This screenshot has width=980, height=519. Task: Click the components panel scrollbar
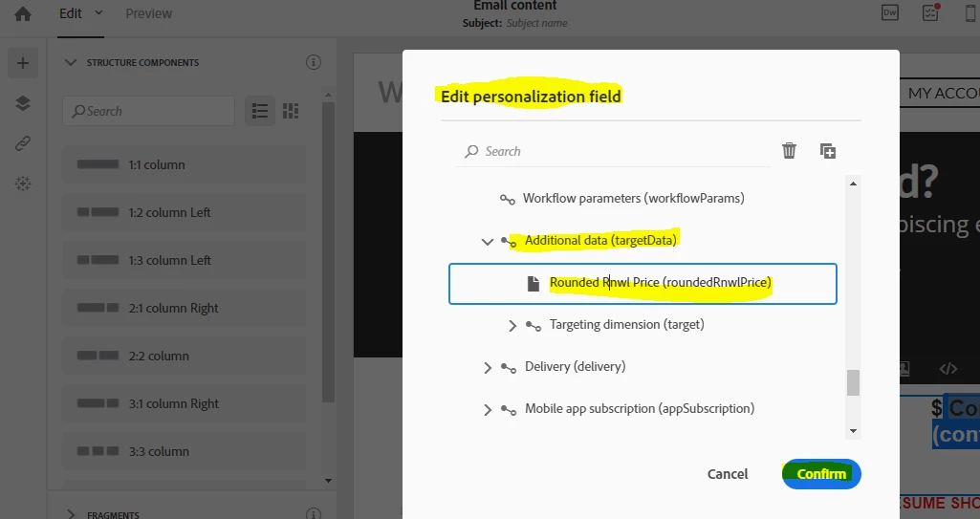point(329,252)
